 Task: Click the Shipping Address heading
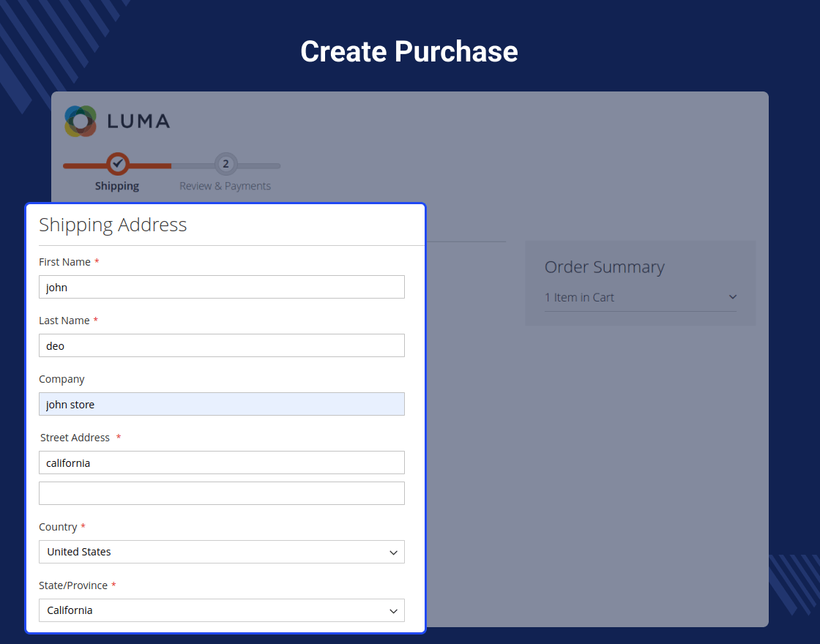(x=113, y=225)
